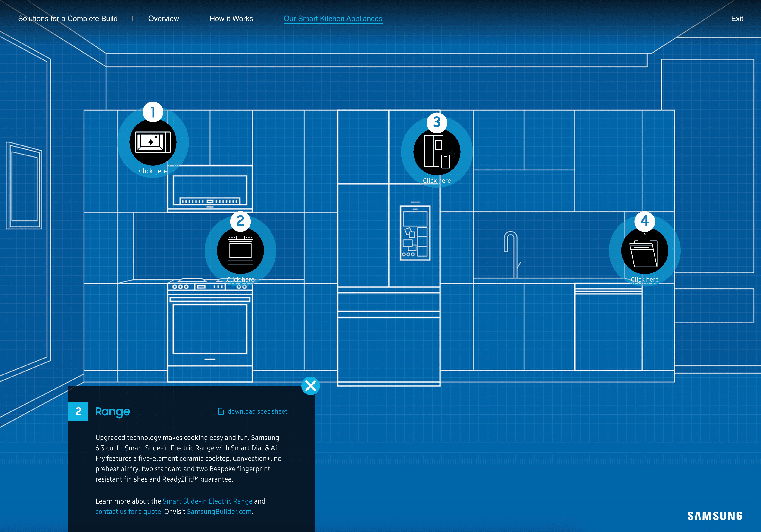Click Exit in the top bar

[x=737, y=19]
